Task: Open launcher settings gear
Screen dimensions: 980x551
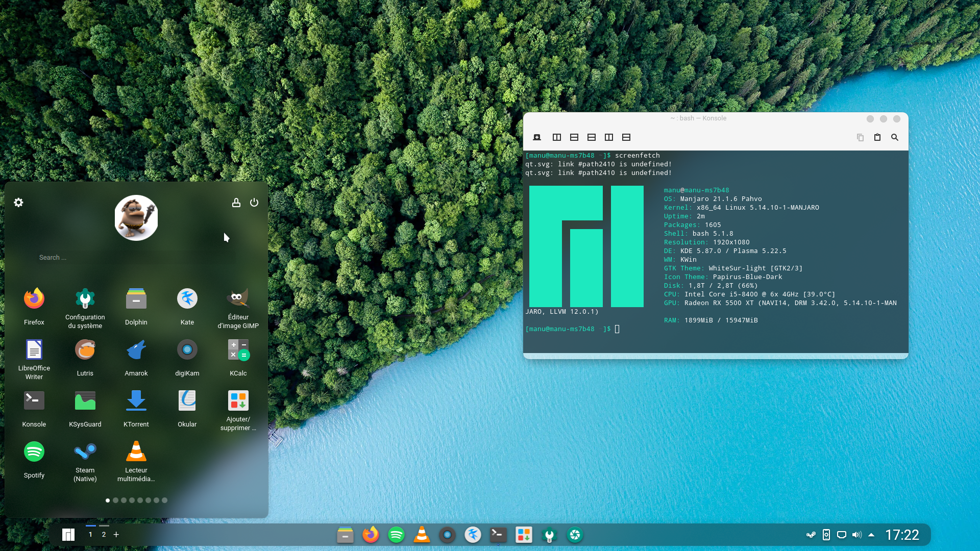Action: coord(18,203)
